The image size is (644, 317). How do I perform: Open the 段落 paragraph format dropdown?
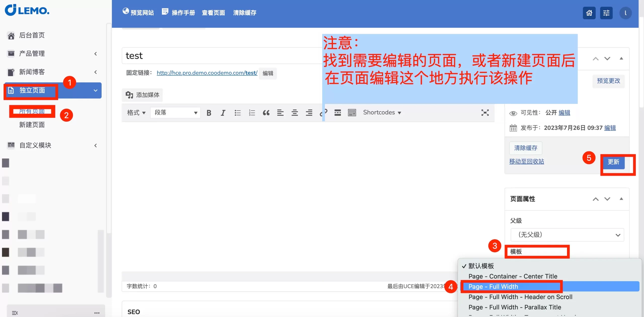coord(175,112)
